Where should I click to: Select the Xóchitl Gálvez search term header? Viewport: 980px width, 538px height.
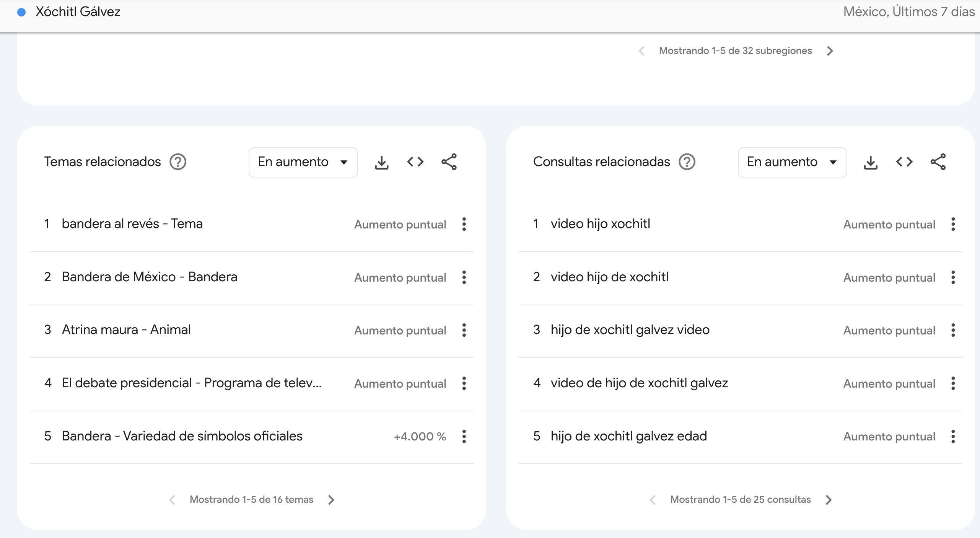coord(78,12)
